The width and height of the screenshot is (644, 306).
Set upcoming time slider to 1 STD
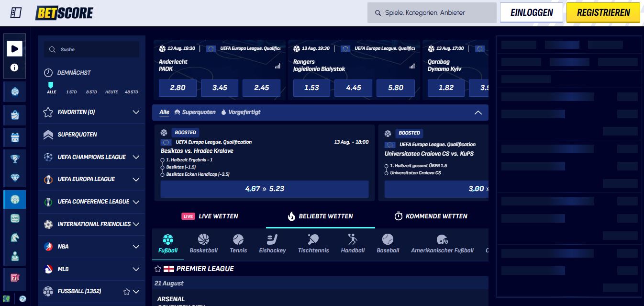(71, 92)
